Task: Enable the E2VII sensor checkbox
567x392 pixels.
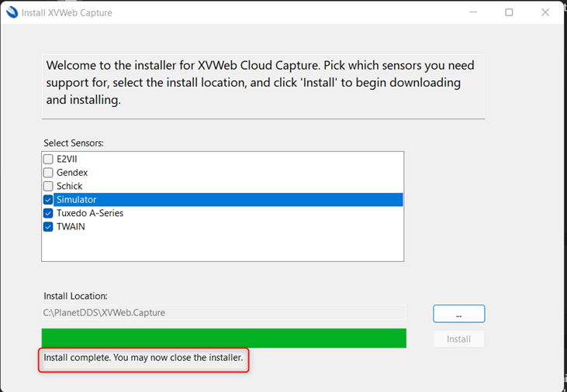Action: [x=48, y=159]
